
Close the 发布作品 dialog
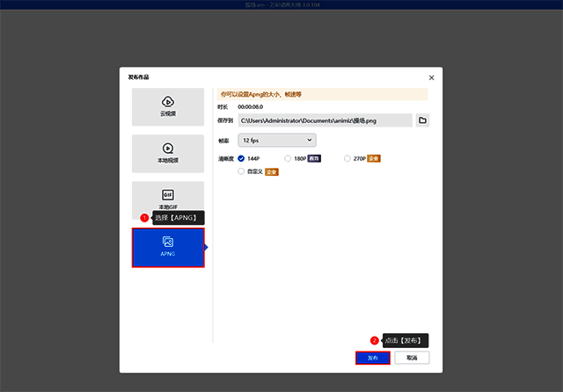pos(430,78)
